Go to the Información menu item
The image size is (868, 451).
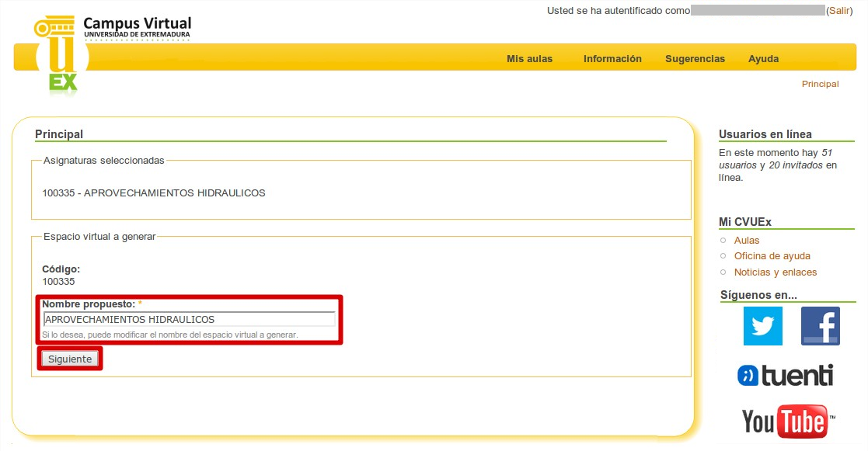coord(612,59)
